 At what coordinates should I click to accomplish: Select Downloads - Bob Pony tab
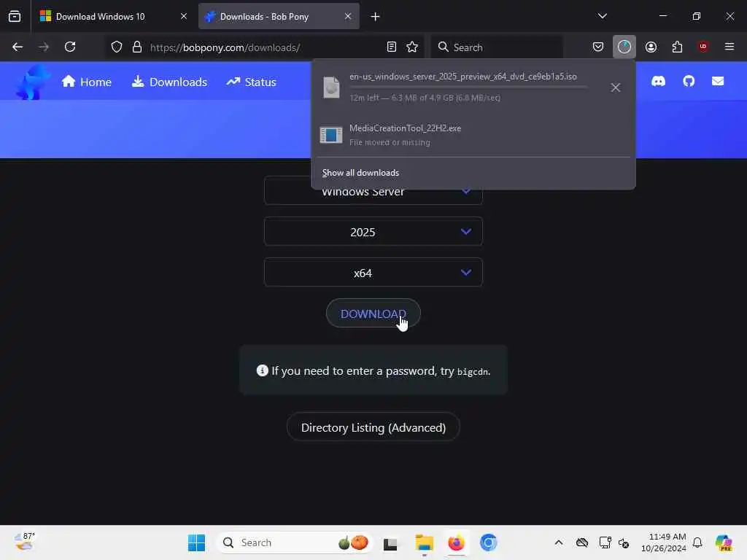279,17
